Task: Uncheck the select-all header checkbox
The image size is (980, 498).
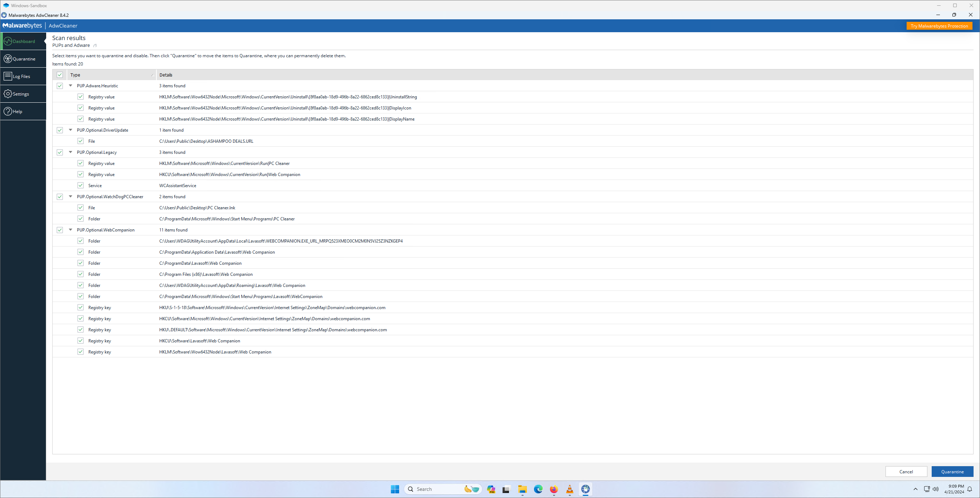Action: (x=60, y=75)
